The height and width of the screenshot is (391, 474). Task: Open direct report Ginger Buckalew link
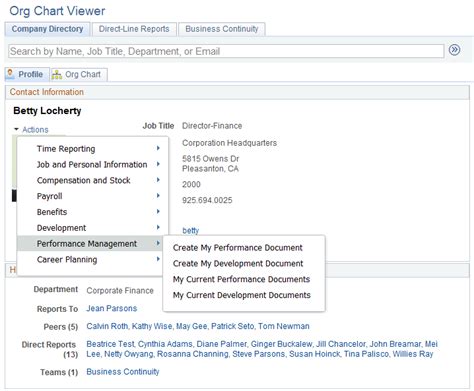point(281,344)
